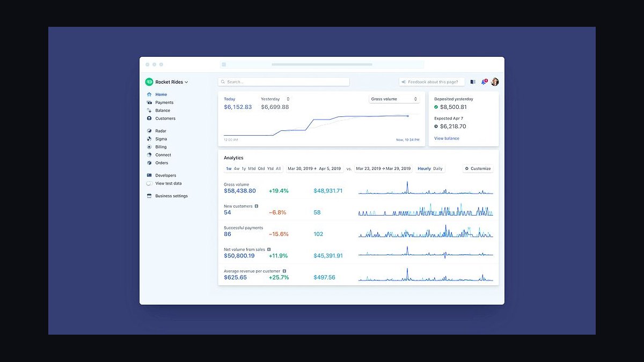Click the $50,800.19 net volume value
The image size is (644, 362).
pyautogui.click(x=239, y=256)
